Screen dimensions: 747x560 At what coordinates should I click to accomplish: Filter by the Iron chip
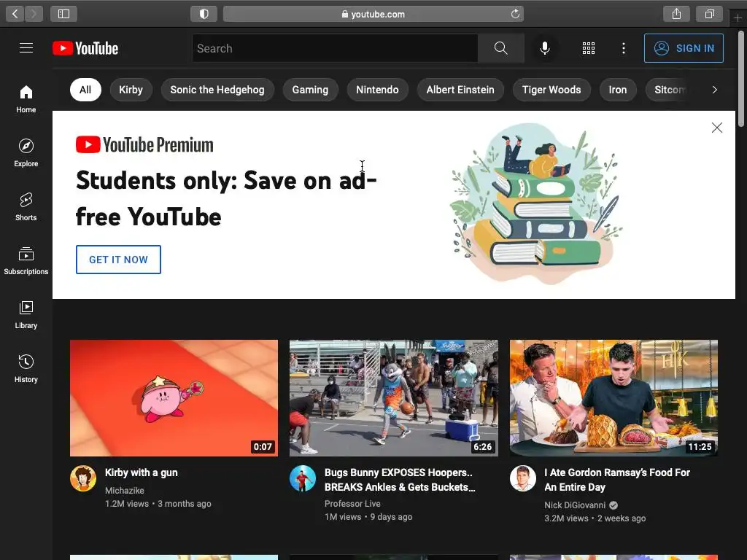click(x=617, y=90)
